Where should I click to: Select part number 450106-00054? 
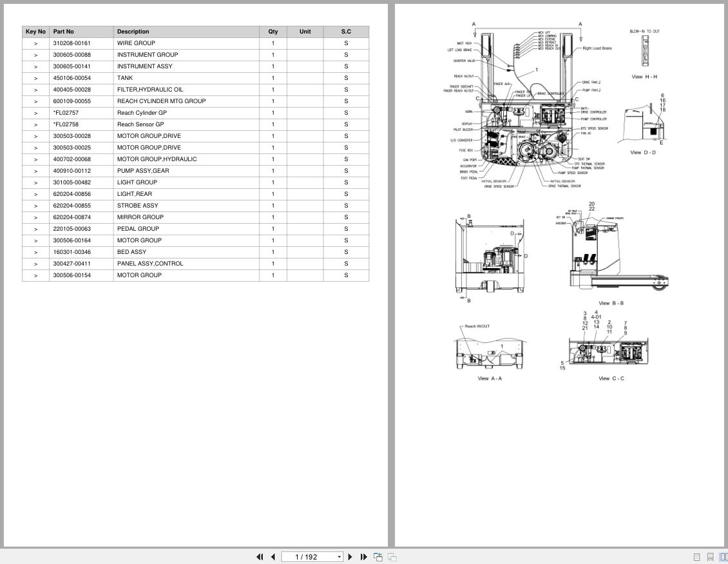(72, 78)
